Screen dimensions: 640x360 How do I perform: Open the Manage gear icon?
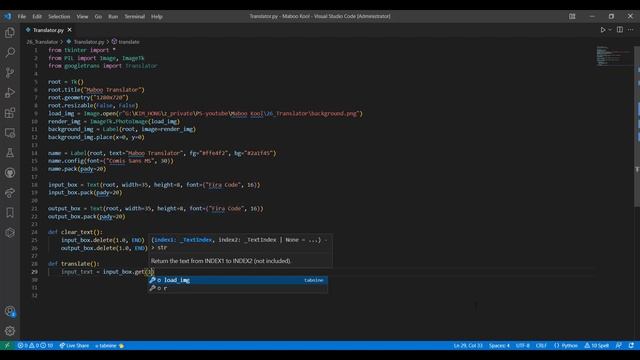tap(10, 331)
